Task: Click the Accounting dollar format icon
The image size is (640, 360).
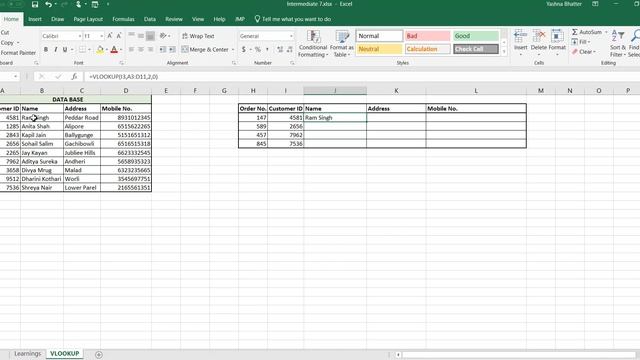Action: point(244,49)
